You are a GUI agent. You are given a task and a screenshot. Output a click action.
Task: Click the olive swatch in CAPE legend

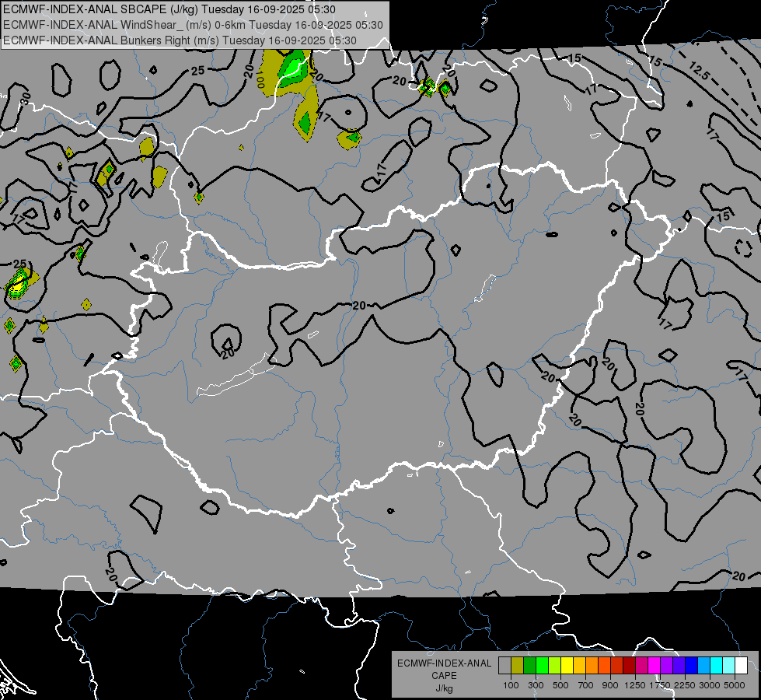[x=518, y=666]
